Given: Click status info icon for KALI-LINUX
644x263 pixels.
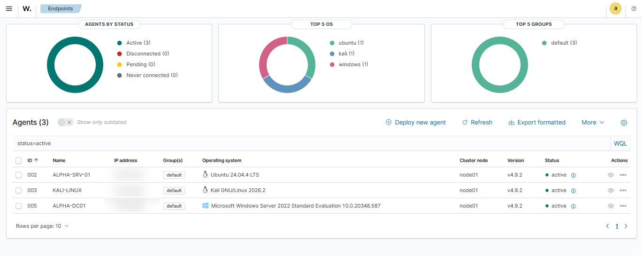Looking at the screenshot, I should point(574,191).
